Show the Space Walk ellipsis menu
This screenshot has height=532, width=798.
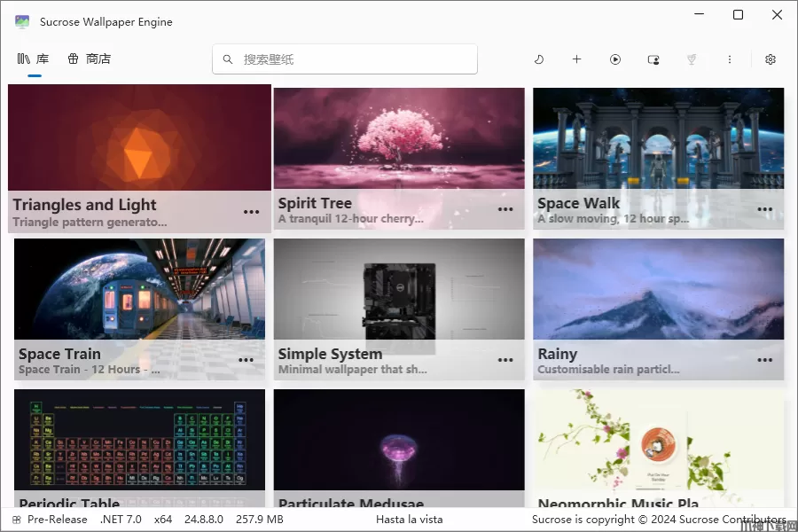[x=764, y=210]
